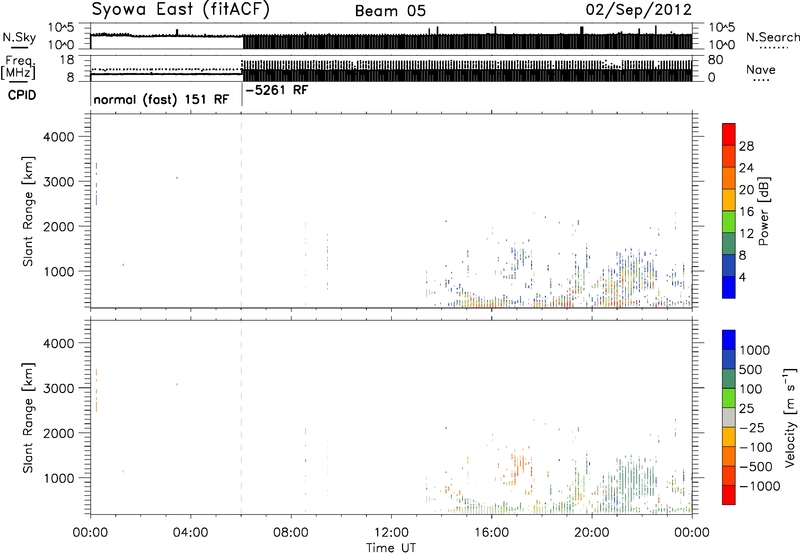Click the "24" power color bar value

coord(746,168)
